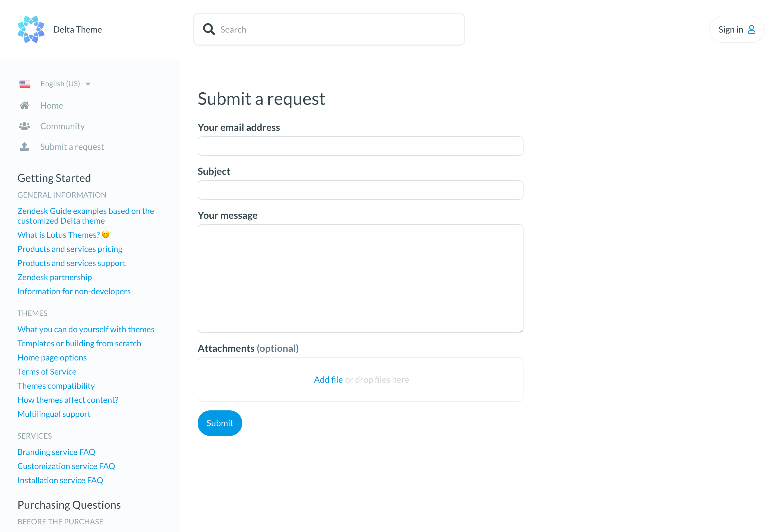Image resolution: width=782 pixels, height=532 pixels.
Task: Open Products and services pricing article
Action: [x=70, y=249]
